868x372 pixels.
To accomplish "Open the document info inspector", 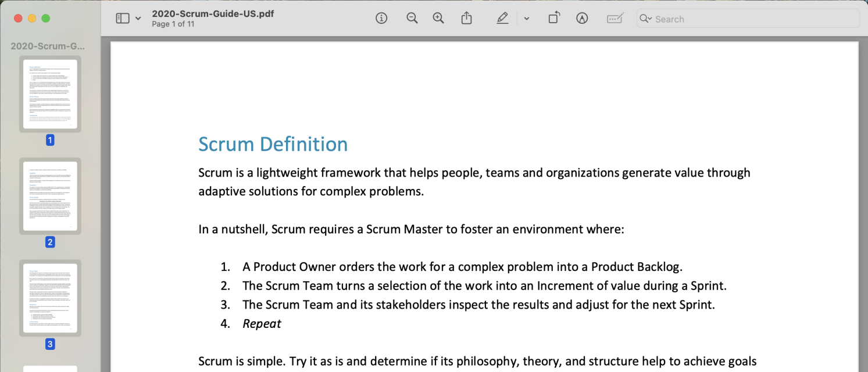I will click(x=381, y=18).
